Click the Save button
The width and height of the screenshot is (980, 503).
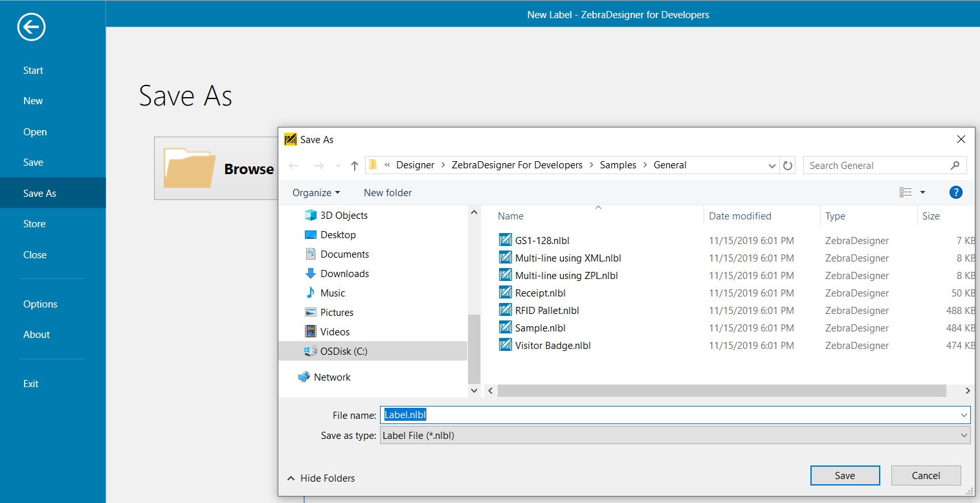point(845,475)
